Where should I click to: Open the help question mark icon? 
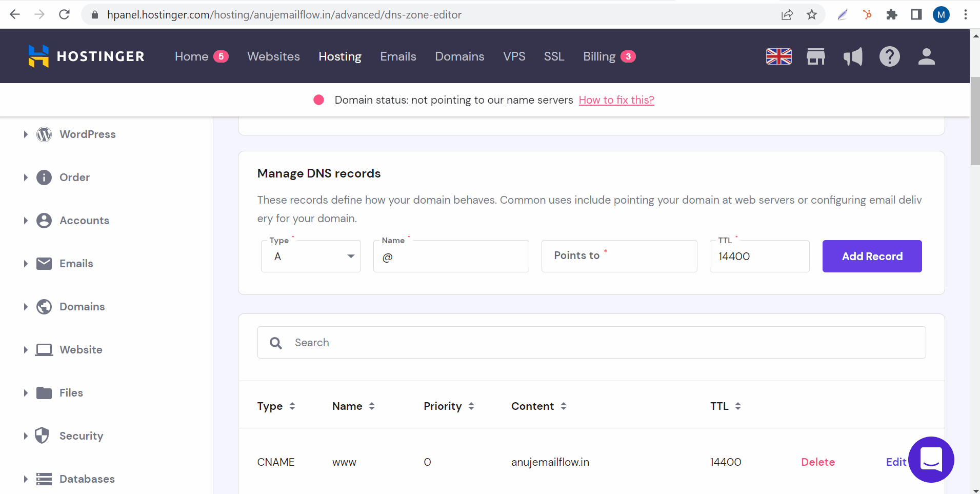coord(890,56)
